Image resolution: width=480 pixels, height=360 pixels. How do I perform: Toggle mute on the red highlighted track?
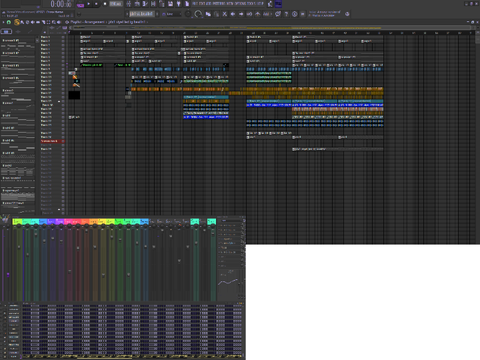63,141
